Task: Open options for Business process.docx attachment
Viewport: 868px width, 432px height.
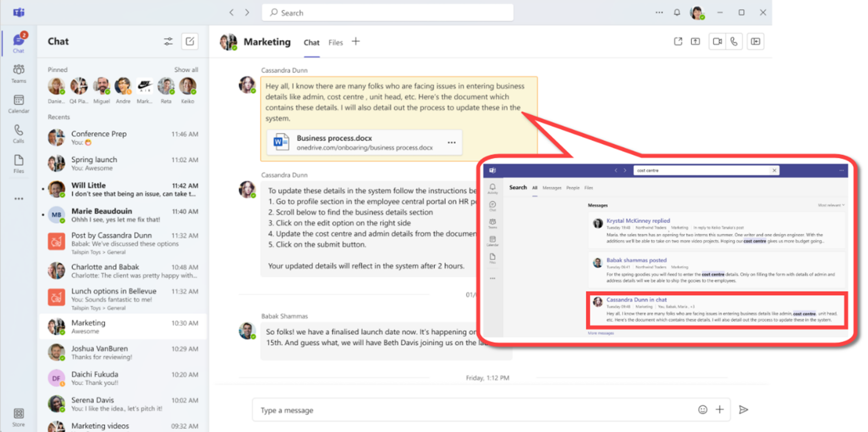Action: (452, 143)
